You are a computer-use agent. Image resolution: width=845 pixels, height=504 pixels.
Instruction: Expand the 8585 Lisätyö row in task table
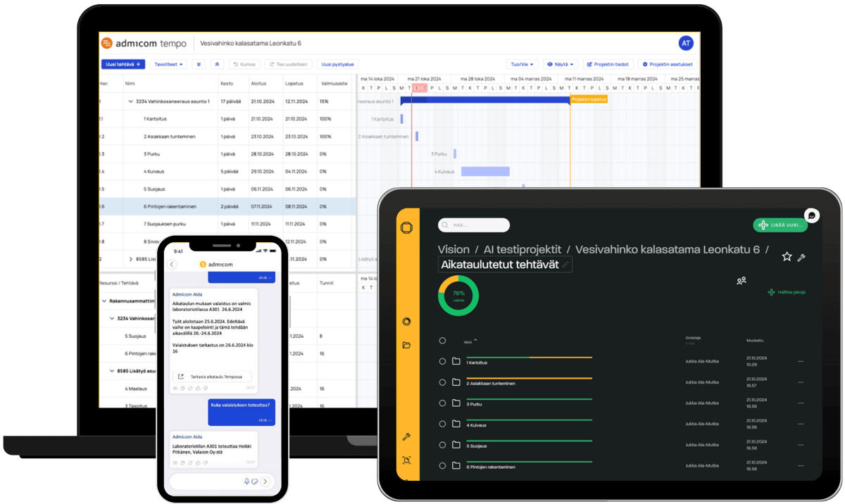(131, 259)
